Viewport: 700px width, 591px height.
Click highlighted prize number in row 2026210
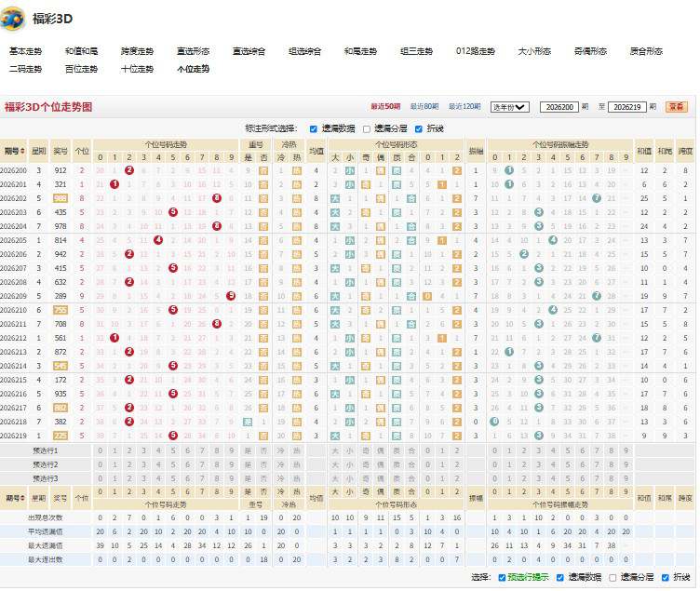click(61, 310)
